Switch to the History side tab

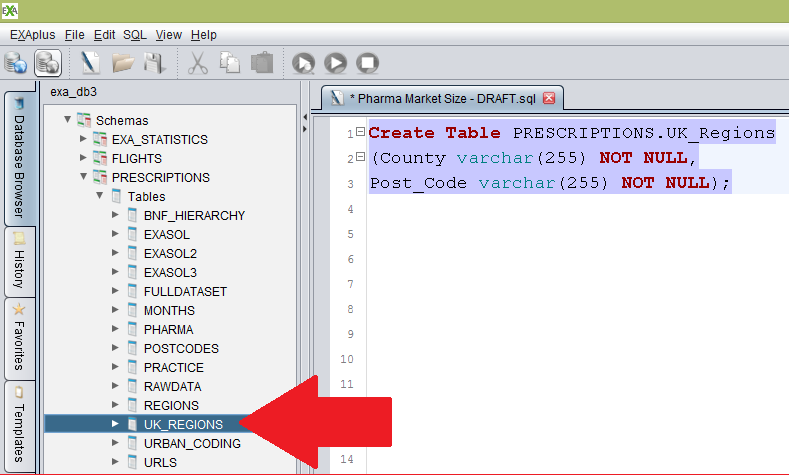(x=19, y=262)
